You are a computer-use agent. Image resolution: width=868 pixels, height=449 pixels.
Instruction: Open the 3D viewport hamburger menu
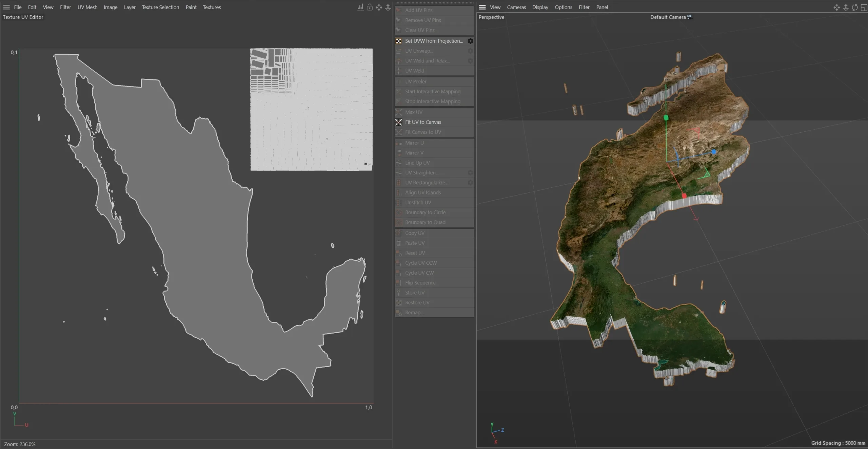pyautogui.click(x=482, y=7)
